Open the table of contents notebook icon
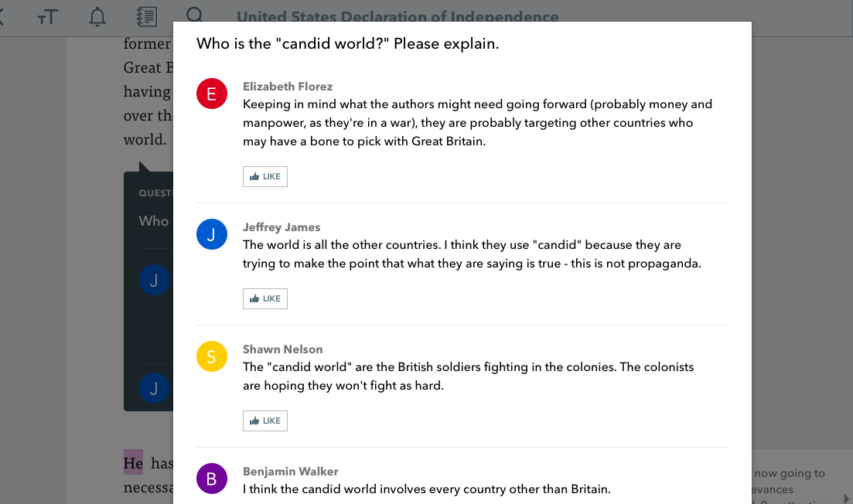The height and width of the screenshot is (504, 853). (147, 17)
